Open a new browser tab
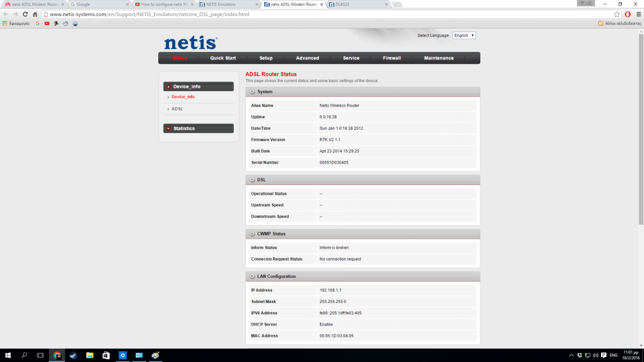 point(398,4)
